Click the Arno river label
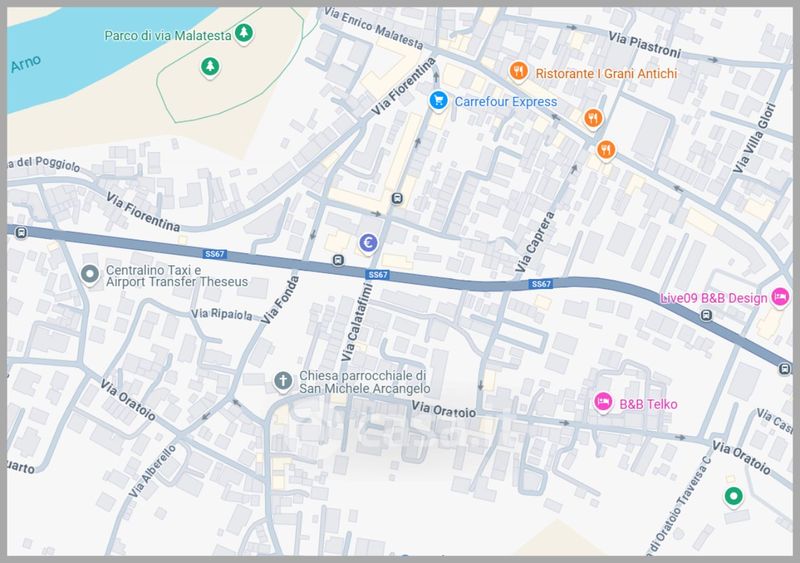Screen dimensions: 800x563 pos(26,64)
